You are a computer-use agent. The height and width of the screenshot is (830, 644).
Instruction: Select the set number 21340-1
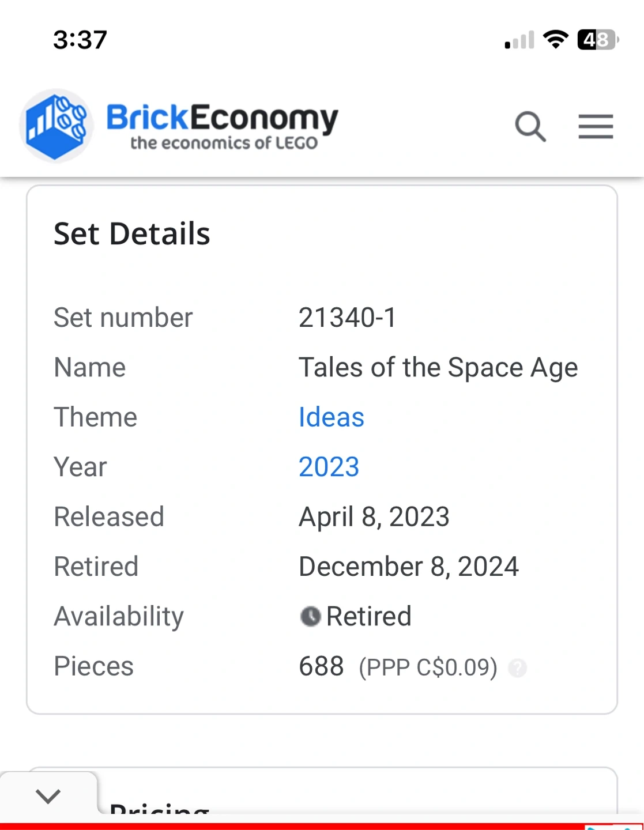[x=347, y=318]
